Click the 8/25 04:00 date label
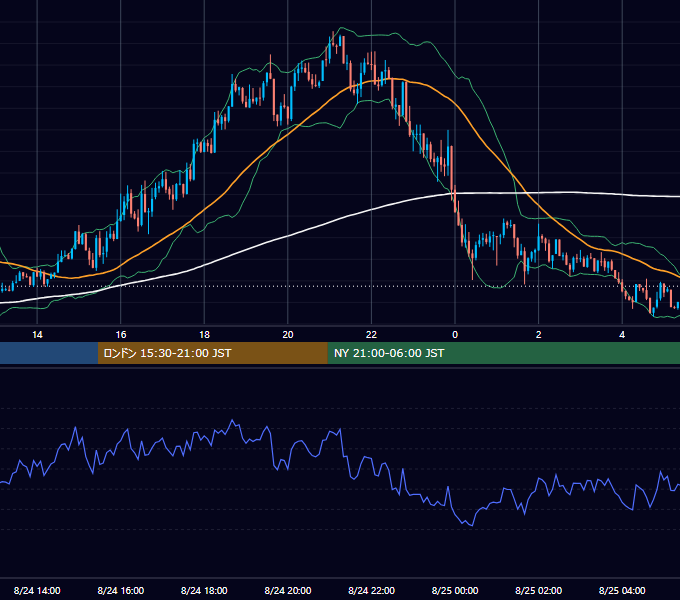This screenshot has width=680, height=600. tap(622, 590)
